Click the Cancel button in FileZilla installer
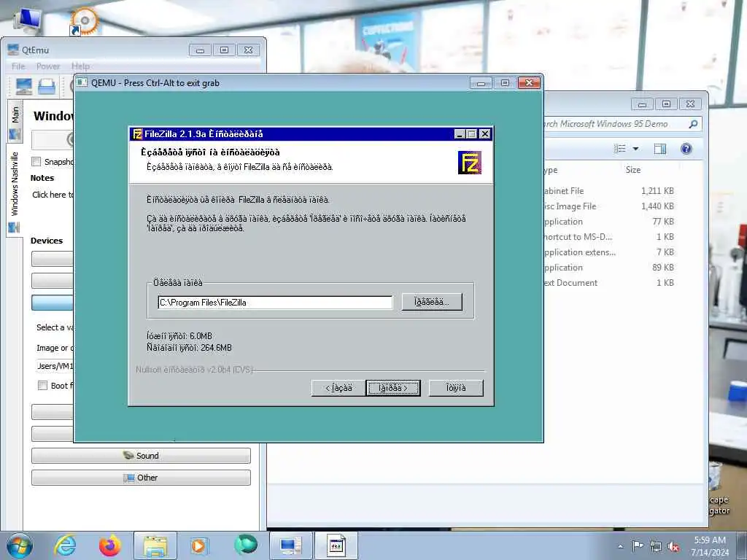This screenshot has width=747, height=560. click(x=456, y=388)
